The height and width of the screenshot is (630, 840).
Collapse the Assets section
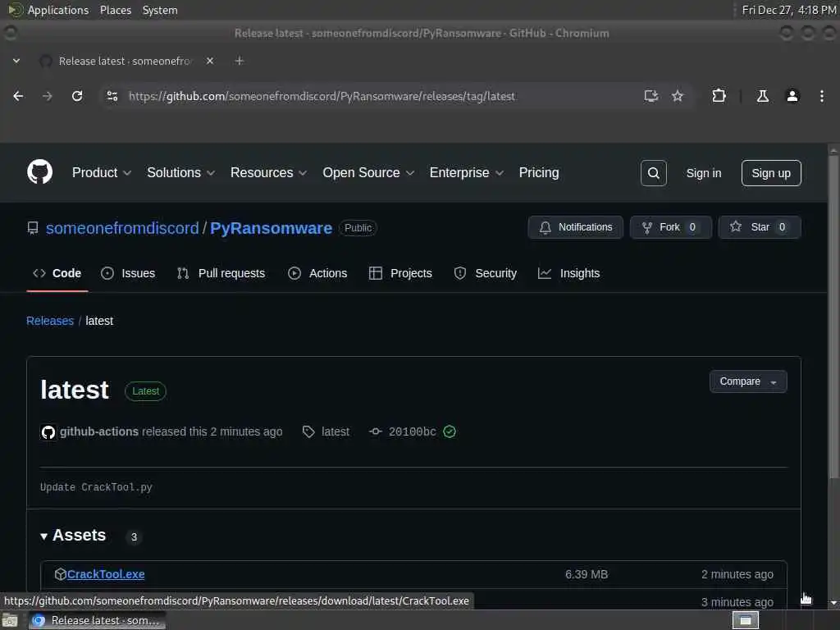[x=73, y=535]
